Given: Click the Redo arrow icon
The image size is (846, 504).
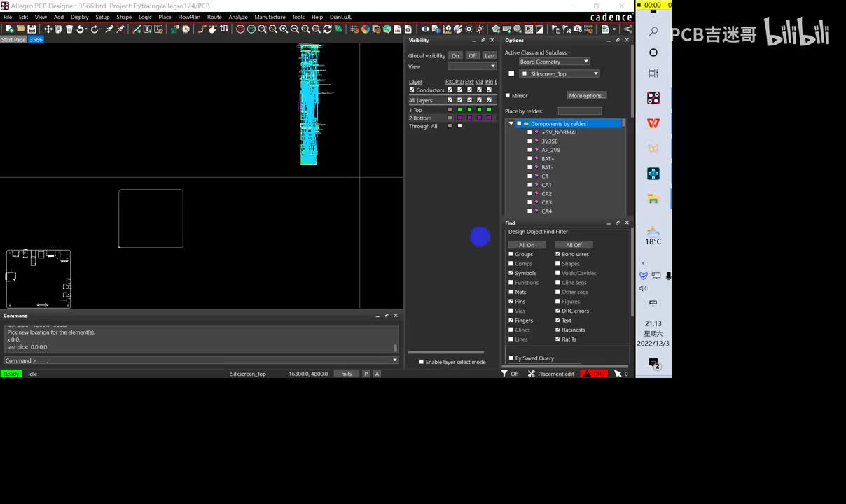Looking at the screenshot, I should (94, 29).
